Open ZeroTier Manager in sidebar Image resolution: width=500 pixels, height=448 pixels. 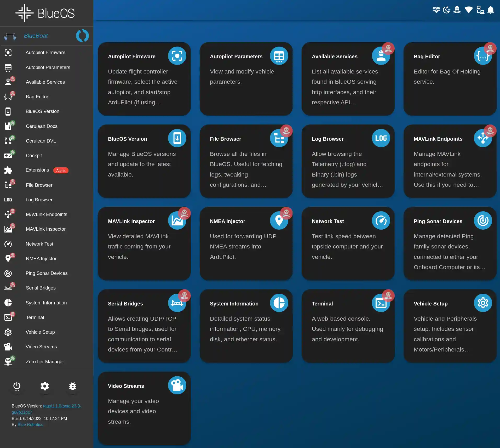click(45, 361)
